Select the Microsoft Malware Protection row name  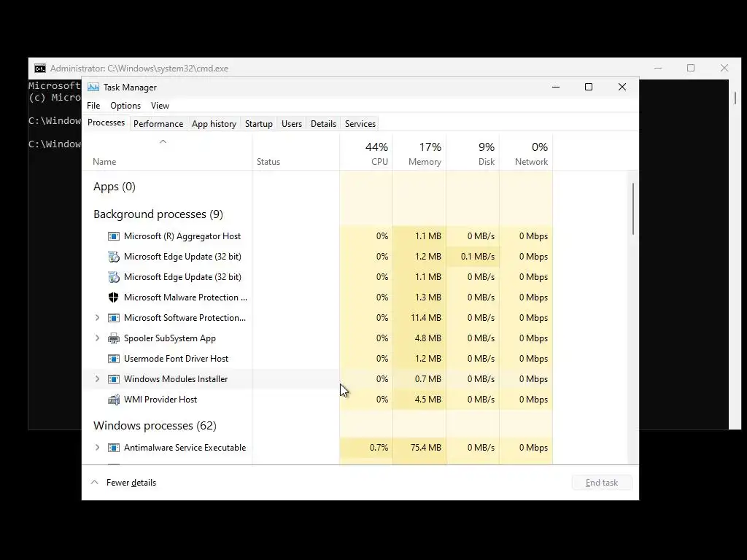[x=185, y=297]
